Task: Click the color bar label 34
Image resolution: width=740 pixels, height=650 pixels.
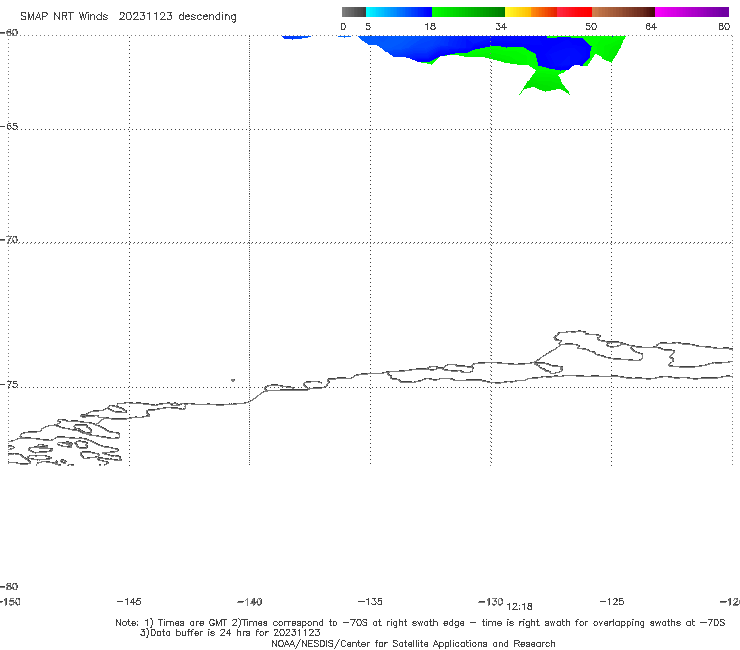Action: [x=501, y=26]
